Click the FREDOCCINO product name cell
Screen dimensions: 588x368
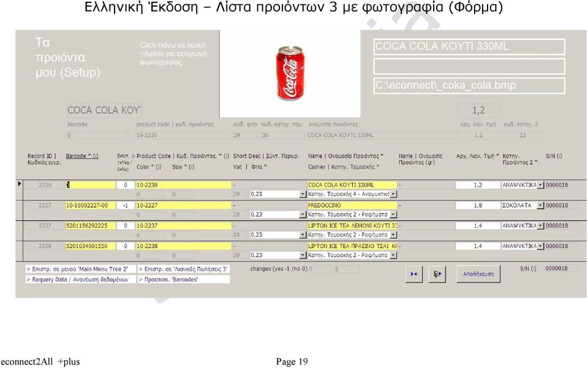352,205
